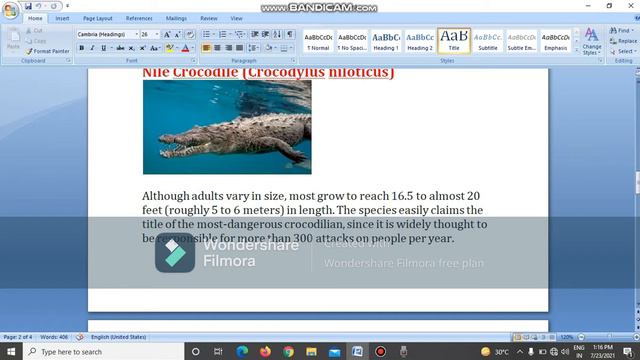Open the Mailings tab
The height and width of the screenshot is (360, 640).
(x=176, y=18)
